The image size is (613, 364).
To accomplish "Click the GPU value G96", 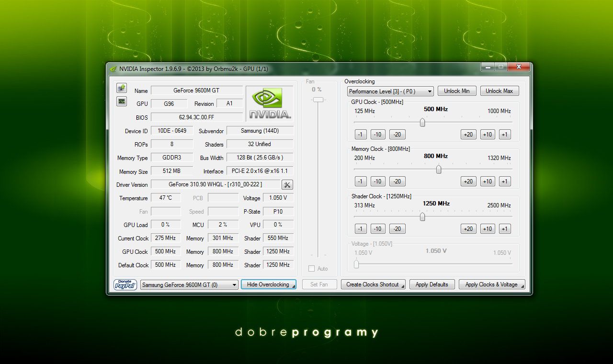I will pos(169,103).
